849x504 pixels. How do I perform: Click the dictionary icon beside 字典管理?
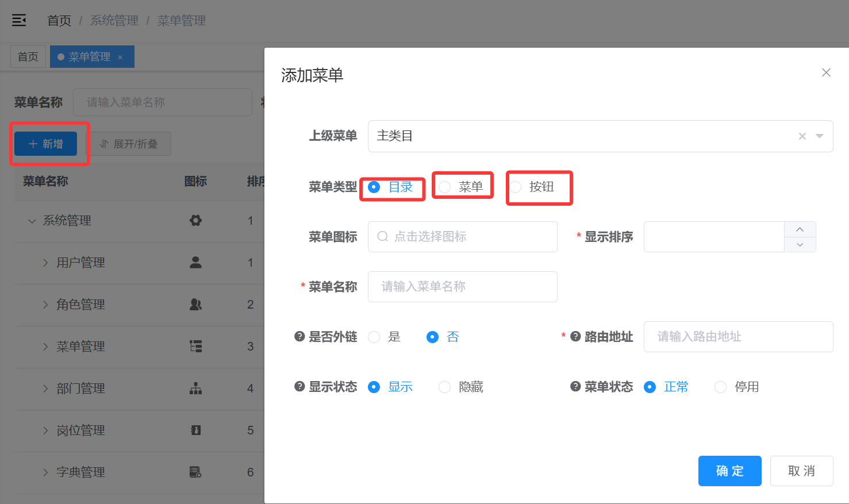(195, 472)
